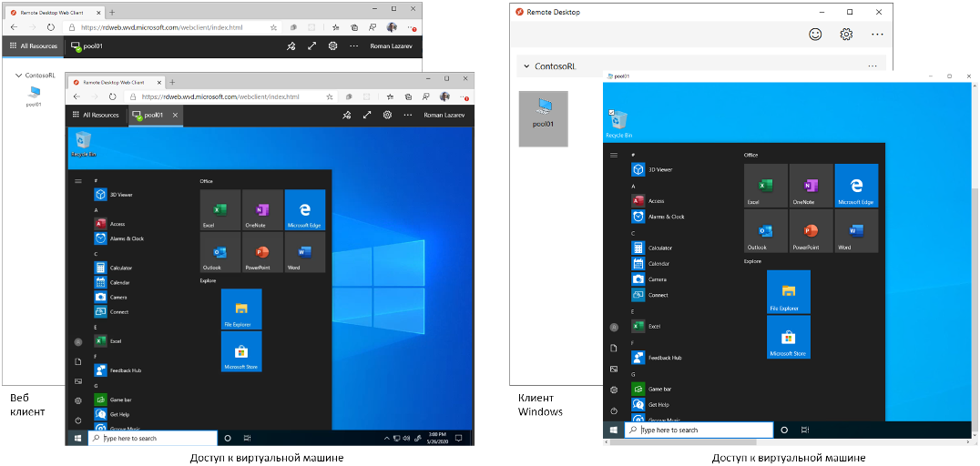Expand web client Start menu hamburger
The height and width of the screenshot is (466, 980).
point(78,181)
